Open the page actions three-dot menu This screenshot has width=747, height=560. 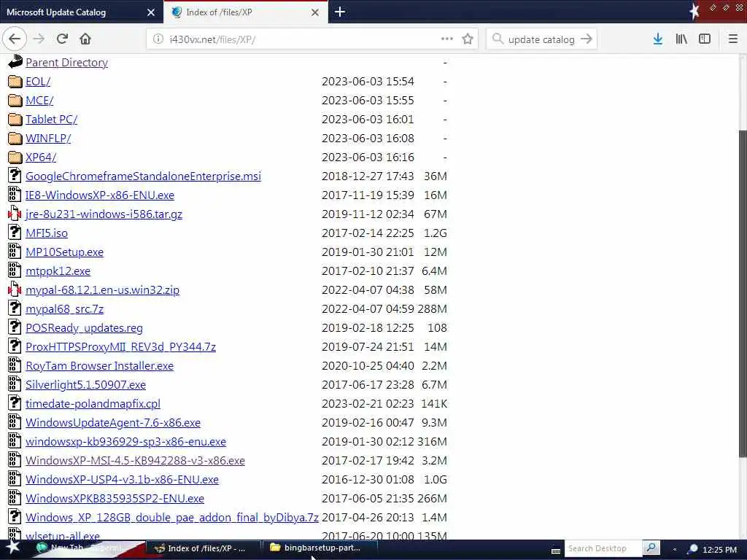point(447,39)
